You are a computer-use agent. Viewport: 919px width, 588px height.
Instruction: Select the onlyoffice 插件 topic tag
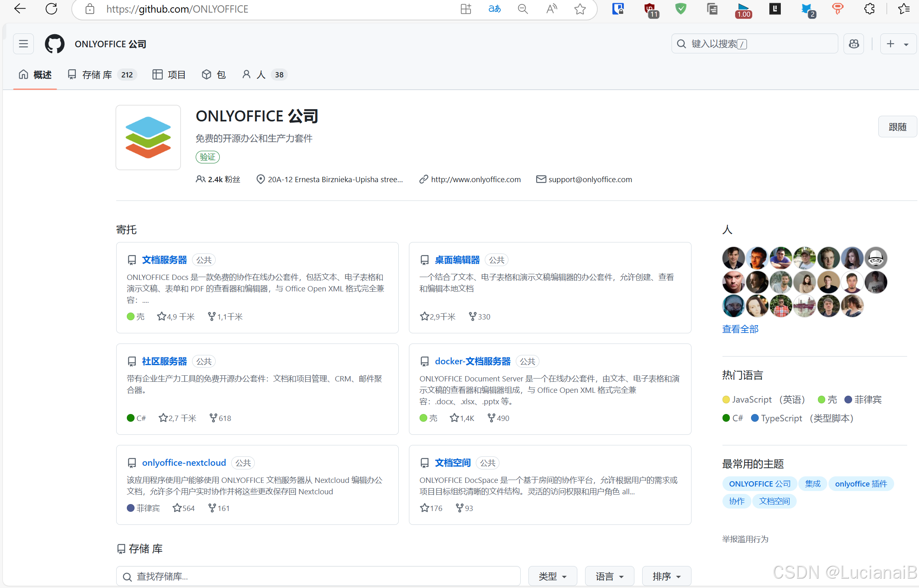click(861, 484)
